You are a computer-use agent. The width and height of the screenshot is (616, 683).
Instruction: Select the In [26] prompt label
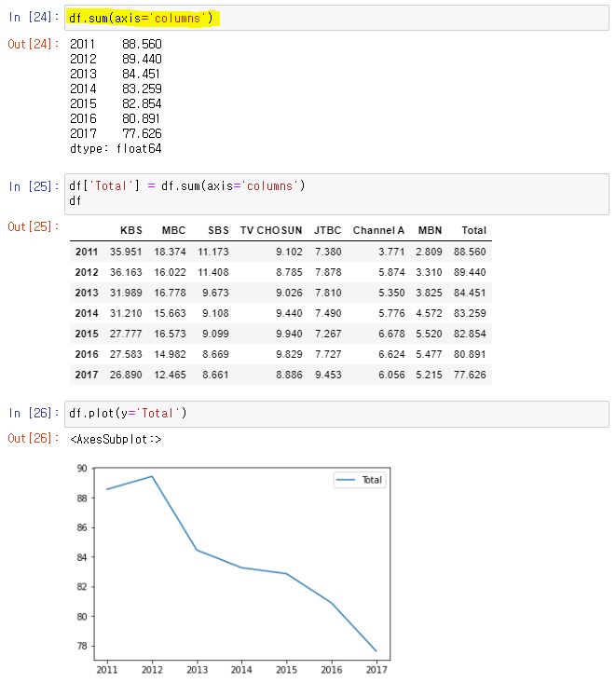34,413
